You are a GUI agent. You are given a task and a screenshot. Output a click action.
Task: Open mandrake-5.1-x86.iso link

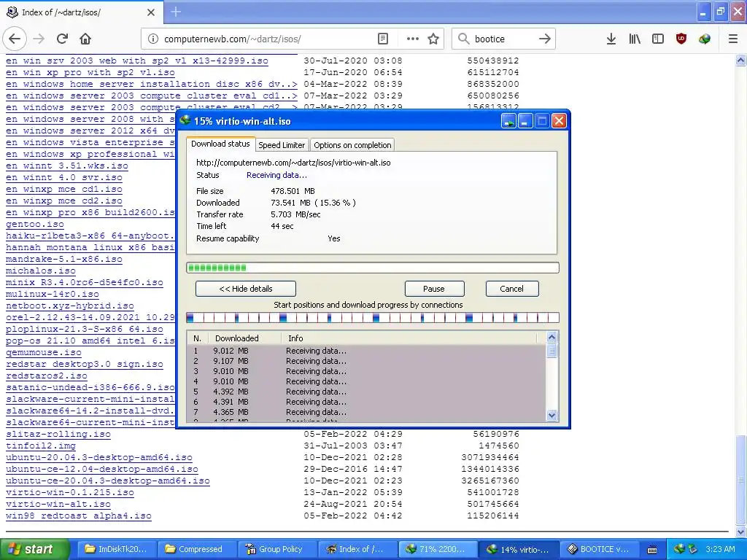pos(64,259)
